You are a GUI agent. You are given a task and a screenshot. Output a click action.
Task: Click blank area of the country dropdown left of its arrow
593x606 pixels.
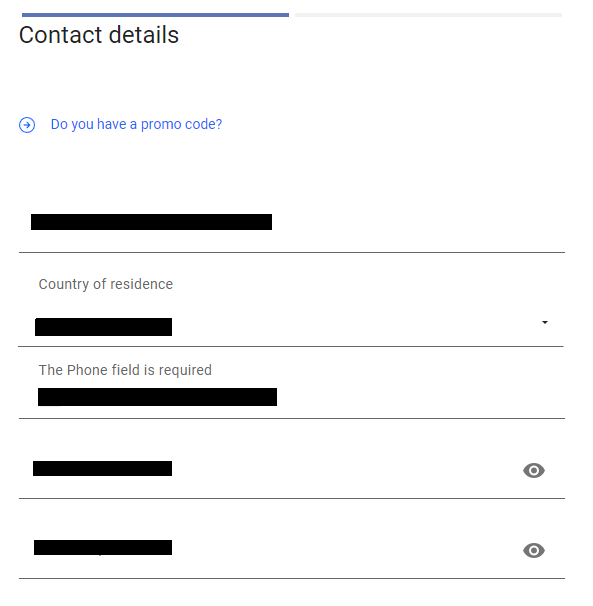click(356, 327)
